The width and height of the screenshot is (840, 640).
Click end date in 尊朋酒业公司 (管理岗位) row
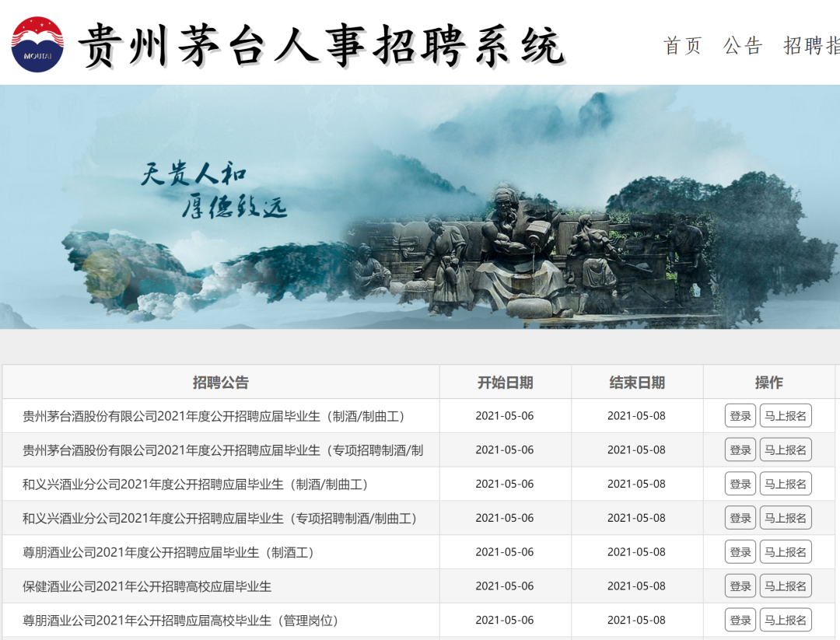pyautogui.click(x=636, y=620)
